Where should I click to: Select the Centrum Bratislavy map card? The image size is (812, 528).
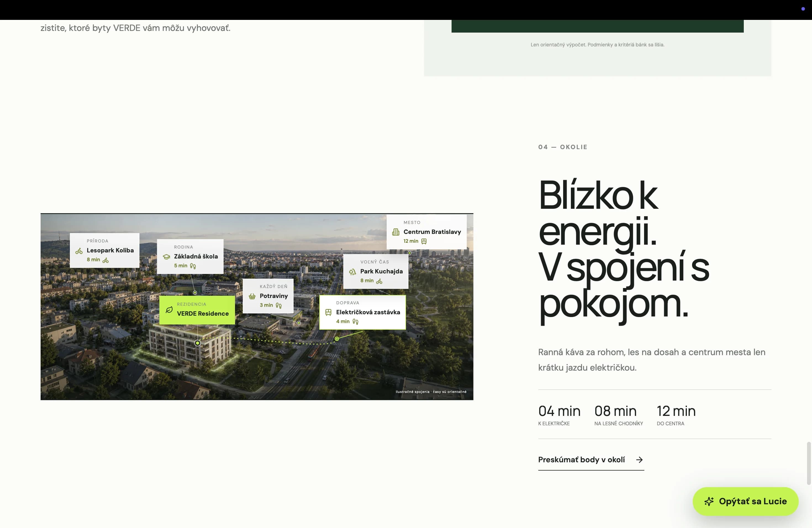point(426,232)
